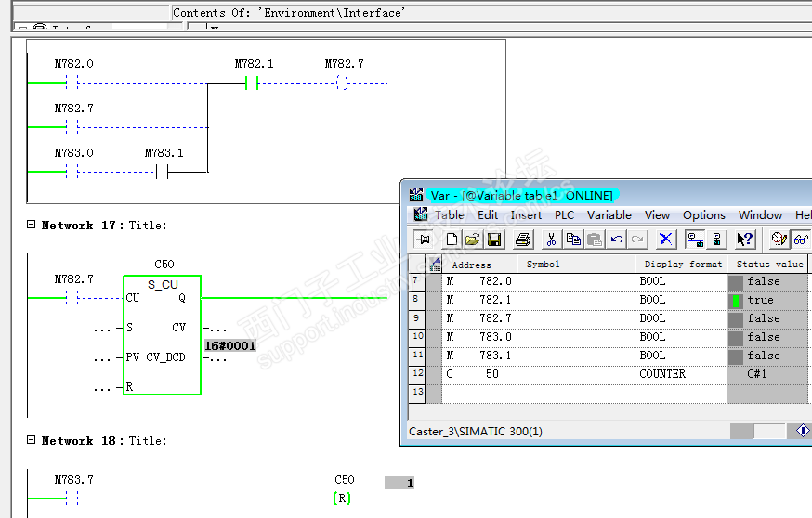Open the Insert menu
Screen dimensions: 812x518
526,215
